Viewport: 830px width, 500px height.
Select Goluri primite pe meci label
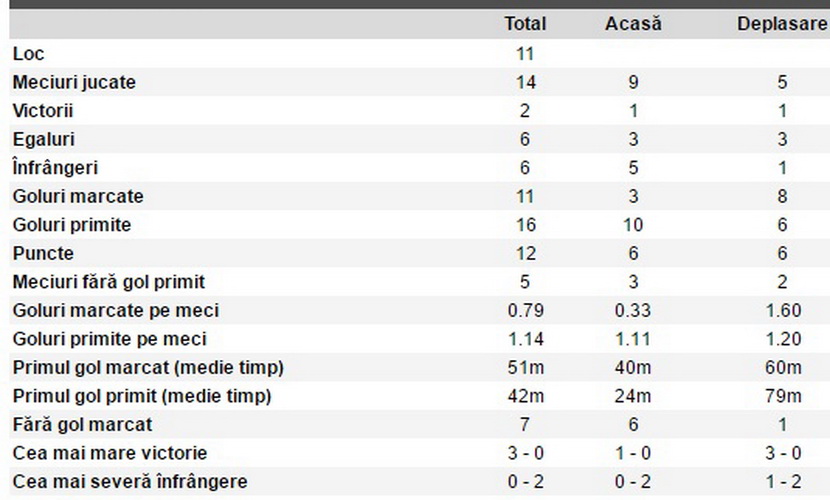tap(109, 339)
